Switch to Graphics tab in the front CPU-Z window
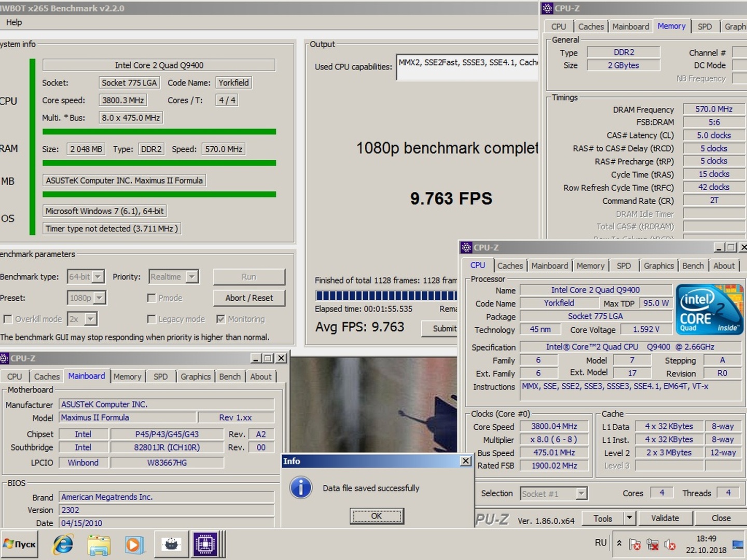This screenshot has width=747, height=560. tap(659, 265)
